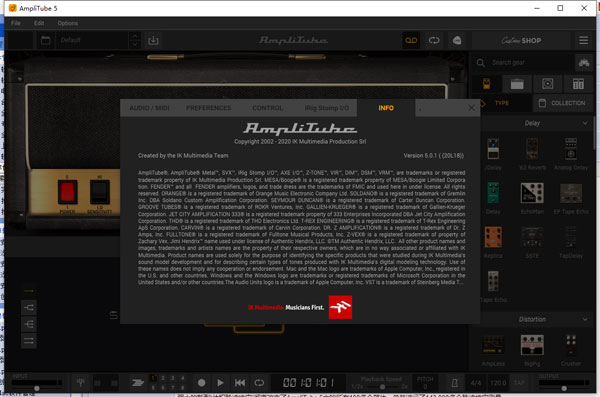The height and width of the screenshot is (397, 600).
Task: Select the COLLECTION filter tab
Action: coord(562,103)
